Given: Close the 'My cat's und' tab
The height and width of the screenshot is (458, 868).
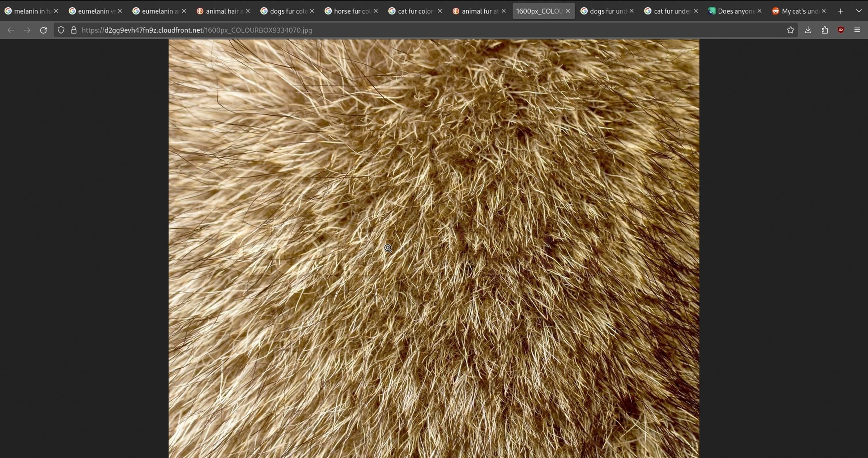Looking at the screenshot, I should (x=824, y=11).
